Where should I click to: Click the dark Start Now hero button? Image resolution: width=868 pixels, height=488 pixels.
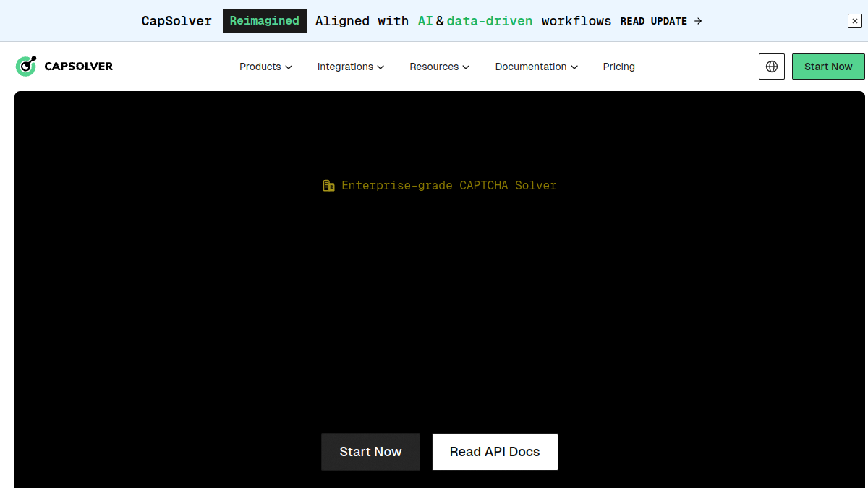coord(370,452)
